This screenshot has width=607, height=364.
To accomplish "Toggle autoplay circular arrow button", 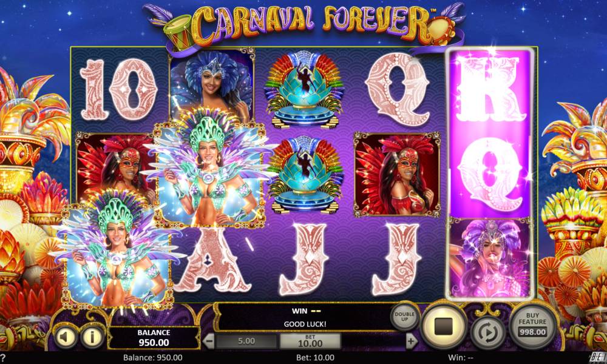I will pyautogui.click(x=488, y=332).
